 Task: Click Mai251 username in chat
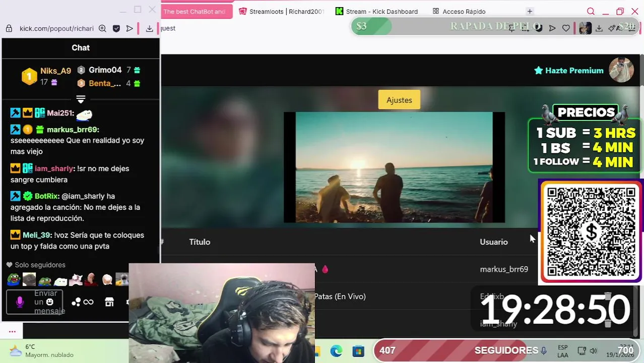pos(60,113)
